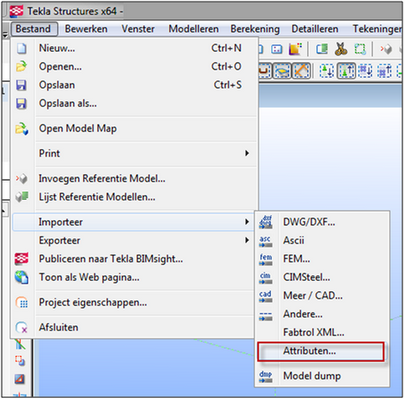Screen dimensions: 405x399
Task: Toggle purple component with up arrow select switch
Action: (x=384, y=71)
